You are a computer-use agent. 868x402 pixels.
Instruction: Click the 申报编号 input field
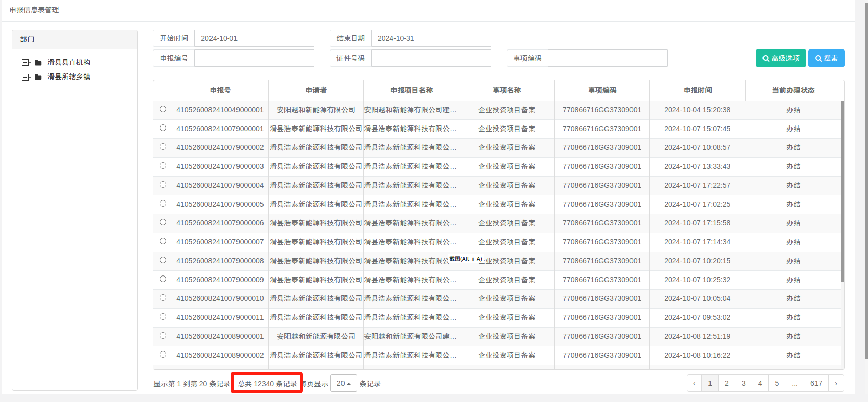(x=254, y=58)
